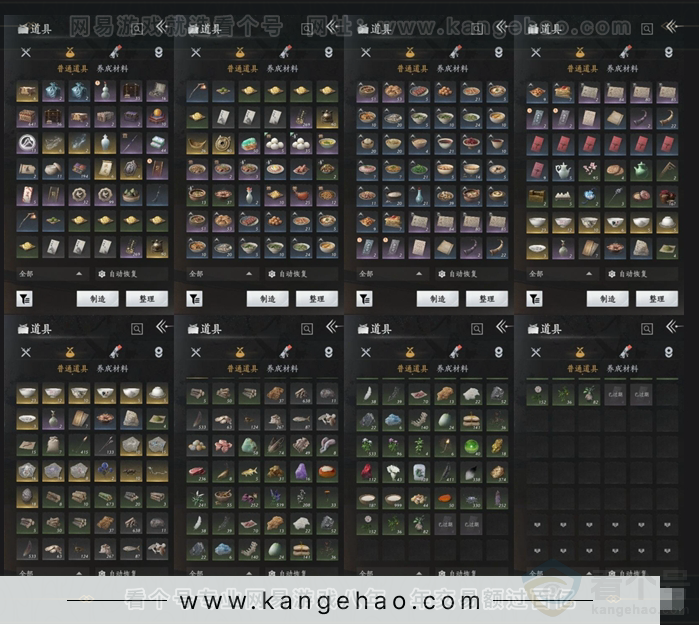Select the crossed-swords category icon in the bottom-left panel

26,353
